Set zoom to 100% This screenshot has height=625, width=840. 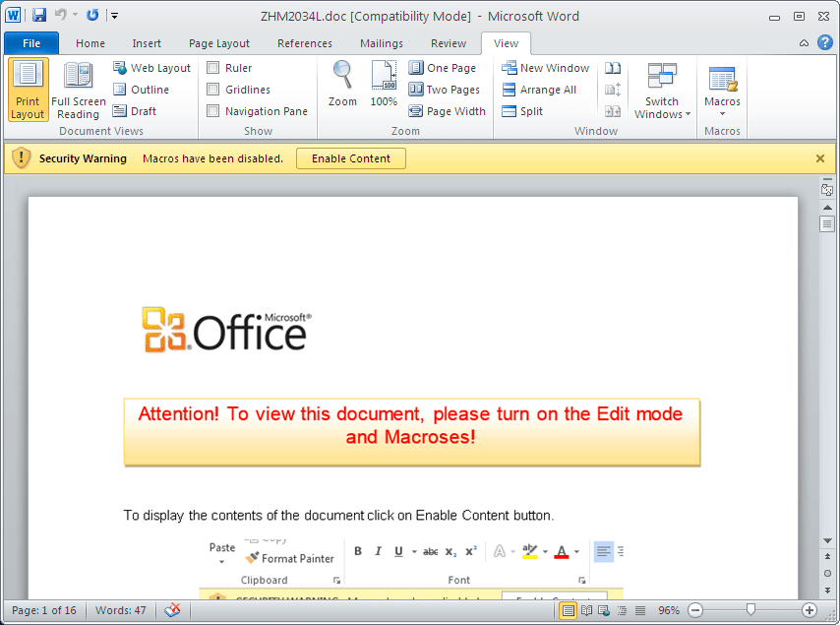(x=384, y=83)
